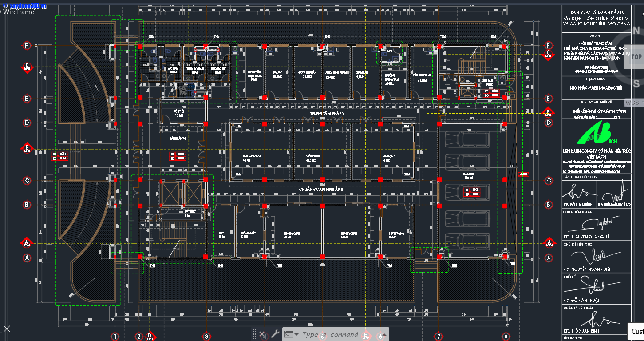Click the UCS icon at the bottom-left corner
Viewport: 644px width, 341px height.
coord(6,329)
